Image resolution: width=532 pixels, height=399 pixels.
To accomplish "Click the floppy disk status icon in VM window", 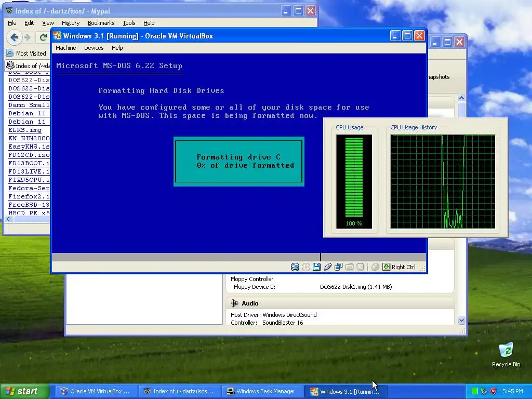I will pyautogui.click(x=316, y=267).
